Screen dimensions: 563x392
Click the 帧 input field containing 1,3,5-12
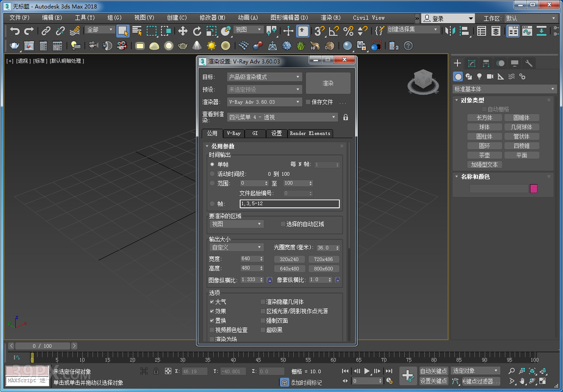pos(289,203)
